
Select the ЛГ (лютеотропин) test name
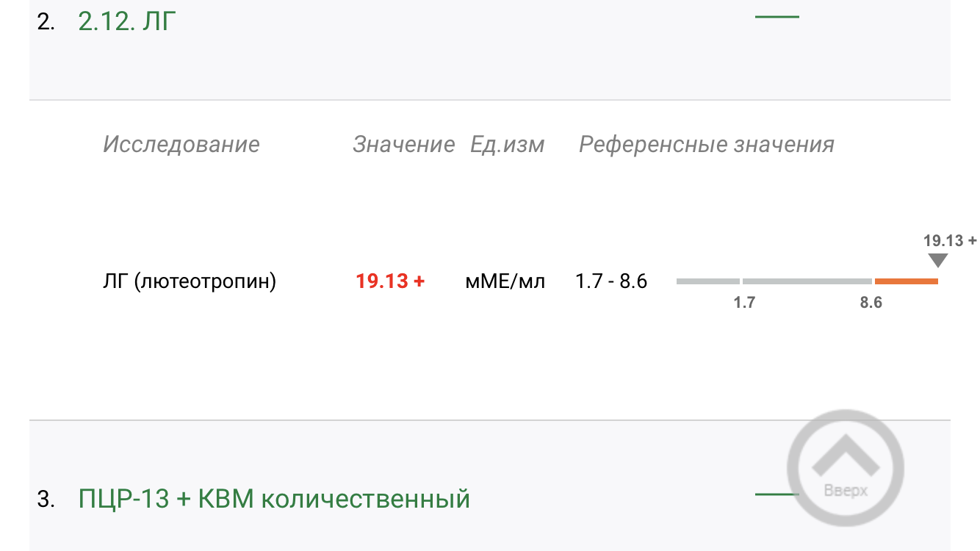(190, 281)
